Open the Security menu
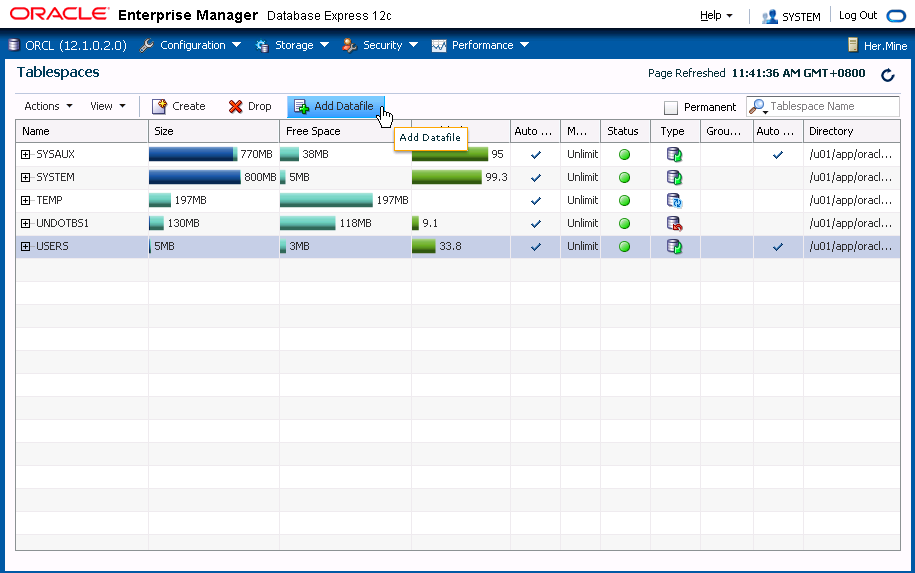 pos(380,45)
